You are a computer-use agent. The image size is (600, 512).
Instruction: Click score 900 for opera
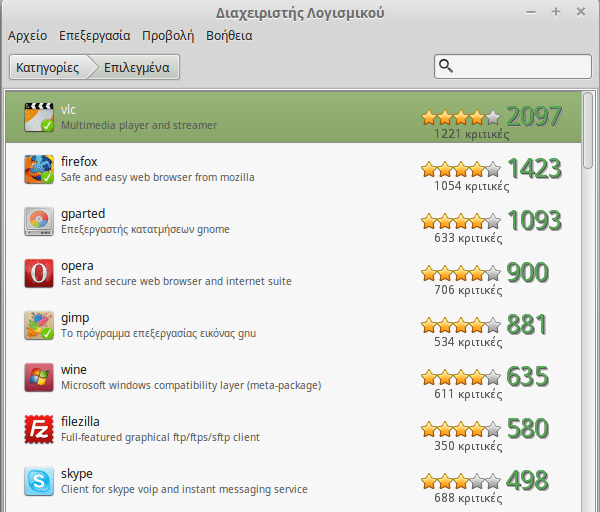click(x=528, y=272)
